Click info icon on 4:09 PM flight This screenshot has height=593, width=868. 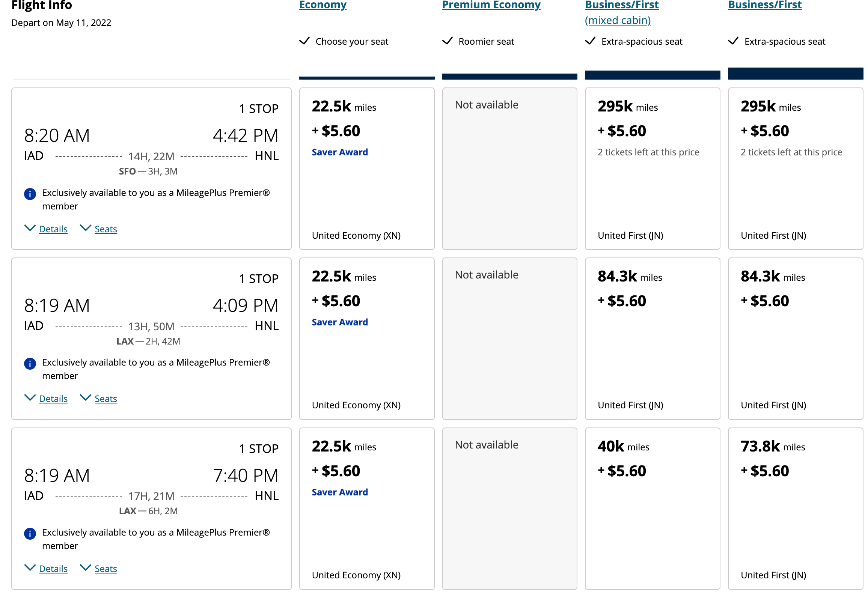coord(30,364)
